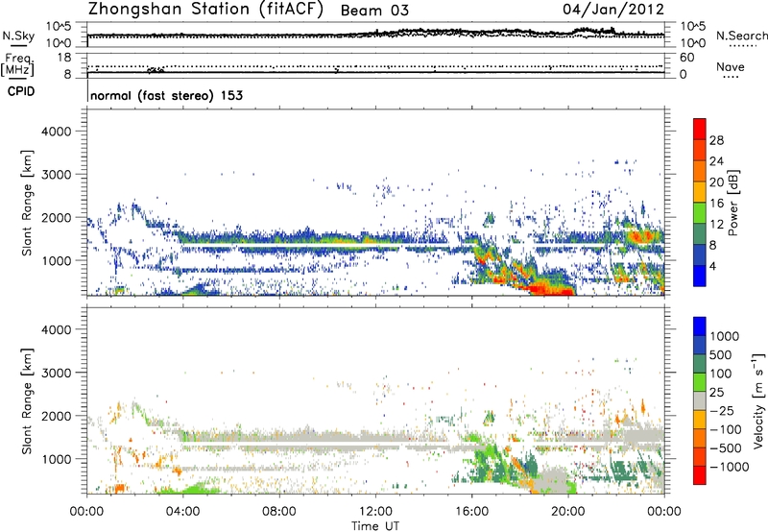Click the 04:00 time tick label
The height and width of the screenshot is (532, 768).
pyautogui.click(x=182, y=512)
